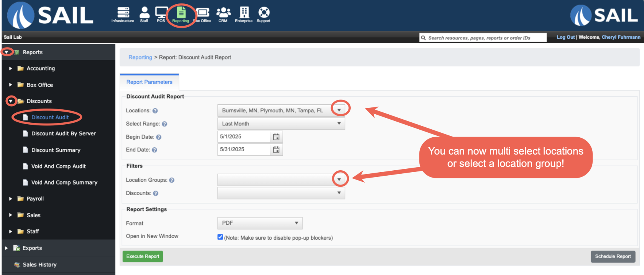Click the Sail Lab label
644x275 pixels.
[x=13, y=37]
